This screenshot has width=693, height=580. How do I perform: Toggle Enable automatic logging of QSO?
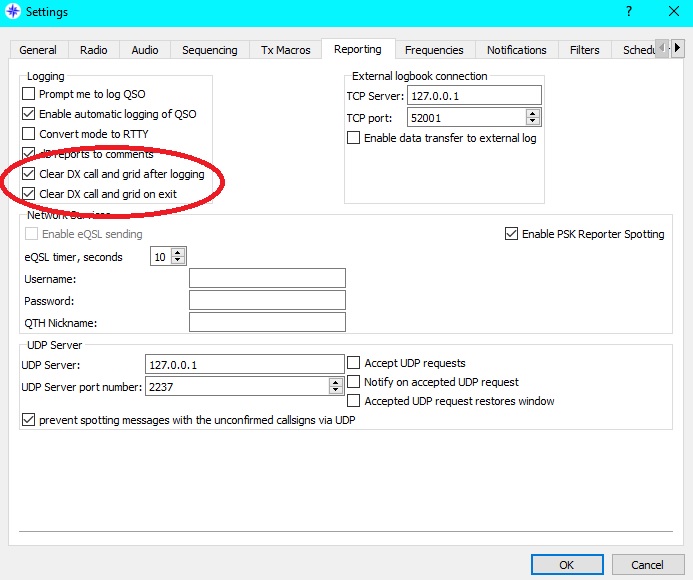click(x=29, y=114)
